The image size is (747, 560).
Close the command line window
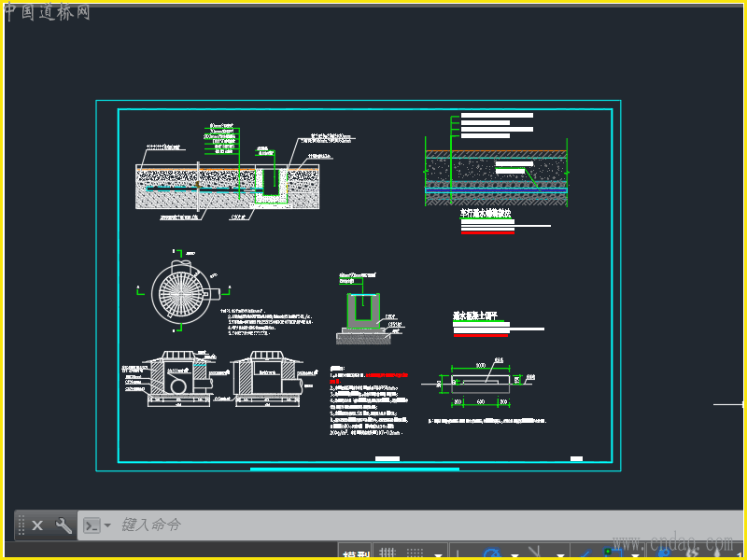click(x=37, y=525)
